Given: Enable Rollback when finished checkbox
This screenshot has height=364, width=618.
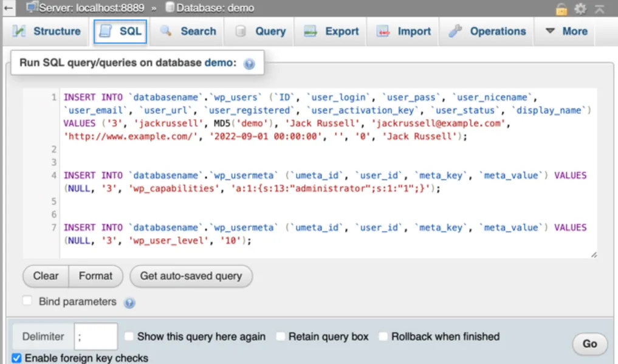Looking at the screenshot, I should tap(383, 336).
